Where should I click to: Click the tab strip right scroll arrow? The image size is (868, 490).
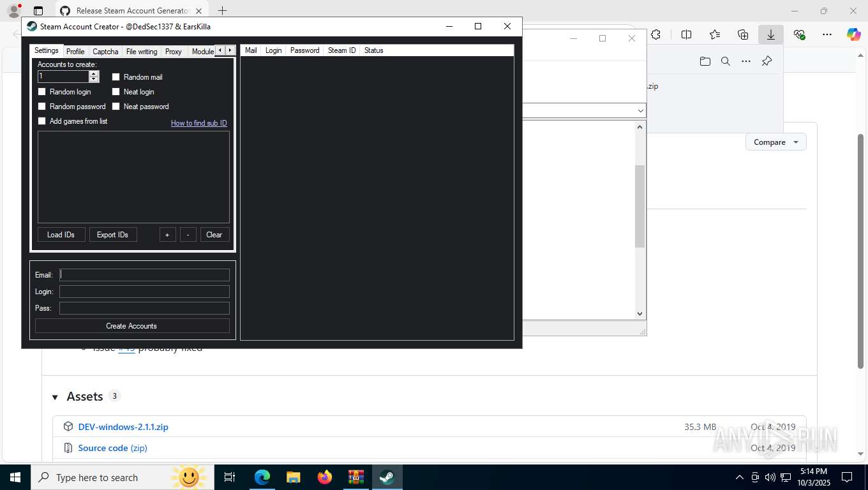(230, 50)
